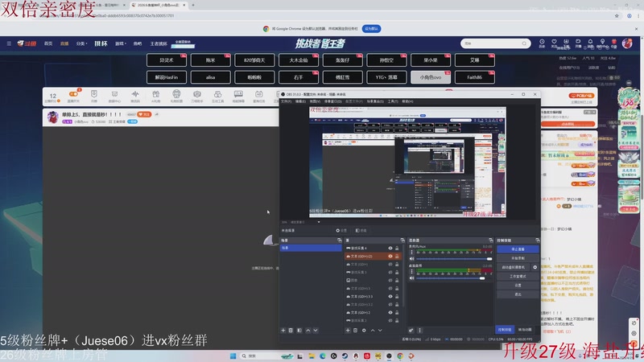
Task: Open advanced audio properties link icon
Action: [x=411, y=331]
